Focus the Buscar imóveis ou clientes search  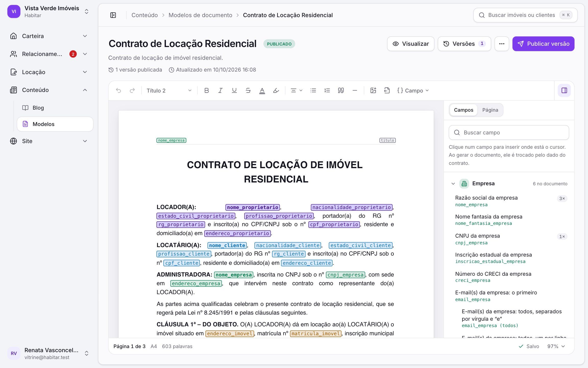pyautogui.click(x=525, y=15)
